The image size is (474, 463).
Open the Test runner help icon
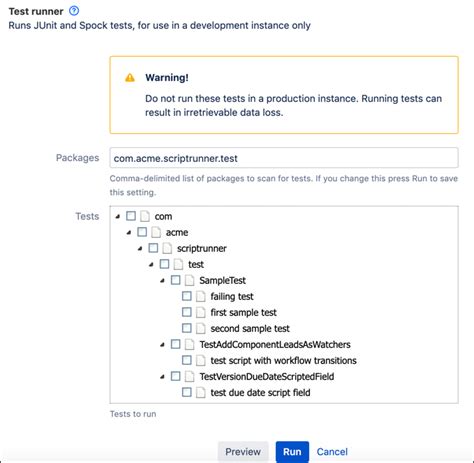74,11
